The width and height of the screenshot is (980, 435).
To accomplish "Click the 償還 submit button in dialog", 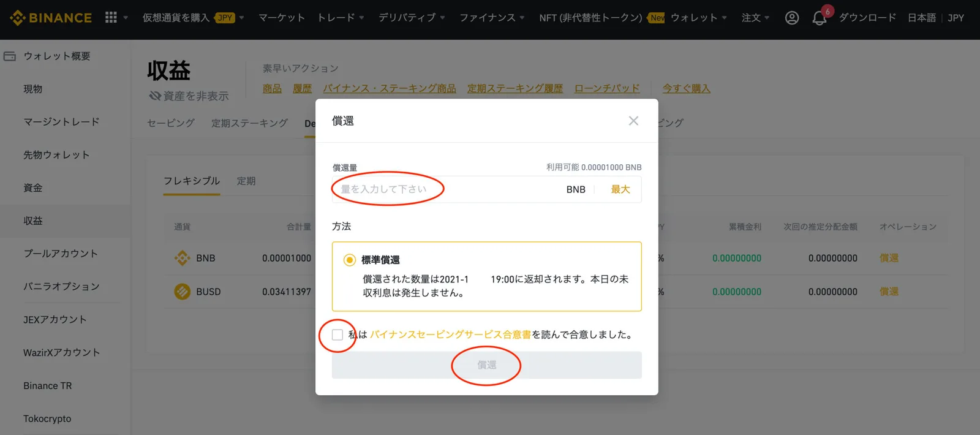I will (486, 365).
